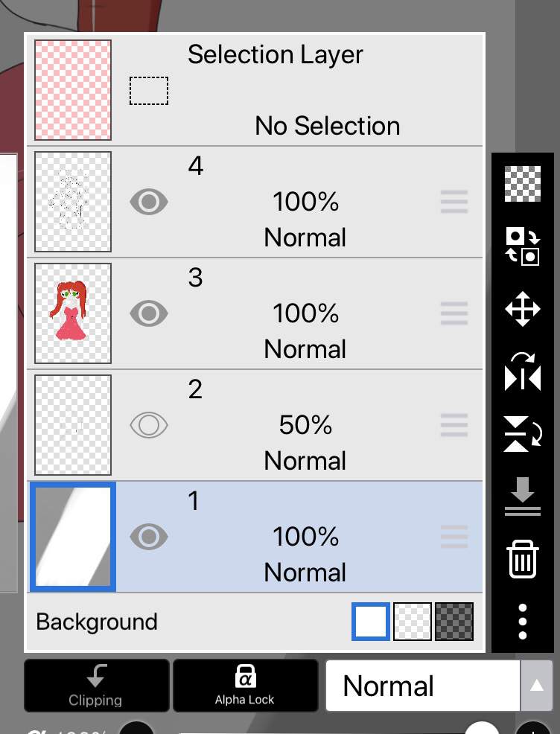The width and height of the screenshot is (560, 734).
Task: Toggle visibility of layer 1
Action: pos(148,537)
